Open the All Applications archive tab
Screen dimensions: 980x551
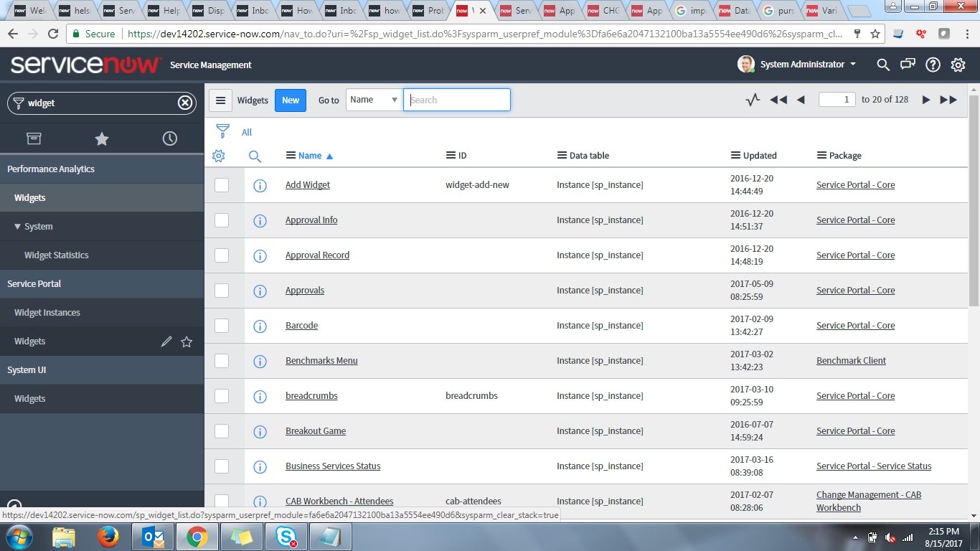(x=34, y=138)
